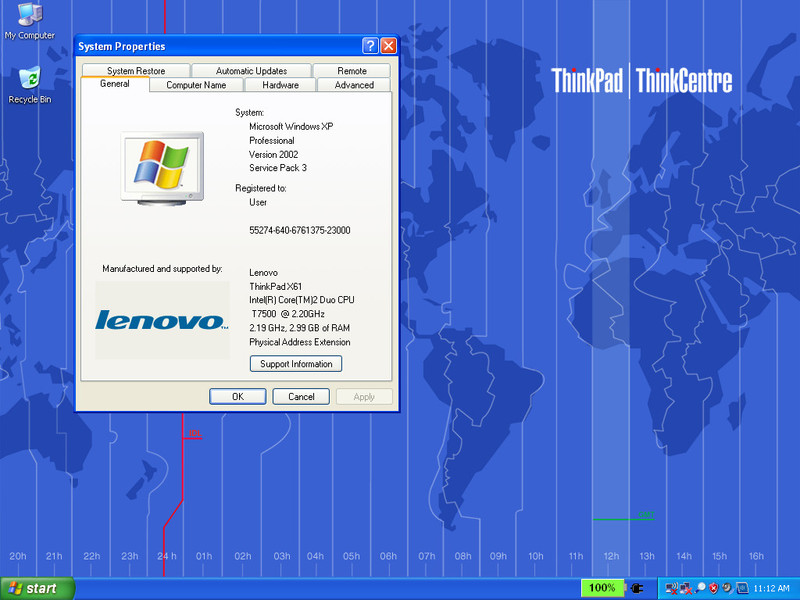The image size is (800, 600).
Task: Open the Start menu
Action: point(37,588)
